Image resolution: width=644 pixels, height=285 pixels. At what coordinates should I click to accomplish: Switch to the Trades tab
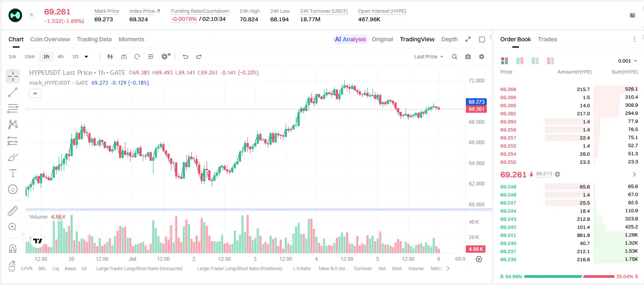(548, 39)
